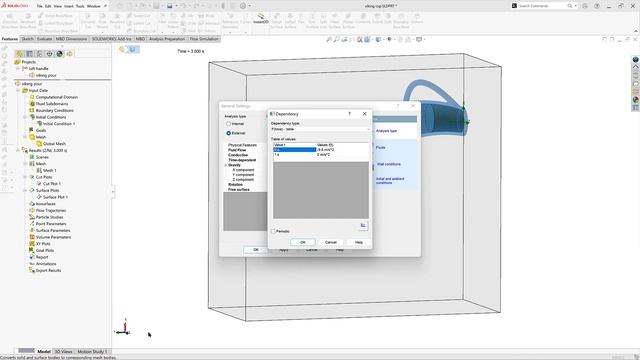
Task: Select the External analysis type radio
Action: pos(229,133)
